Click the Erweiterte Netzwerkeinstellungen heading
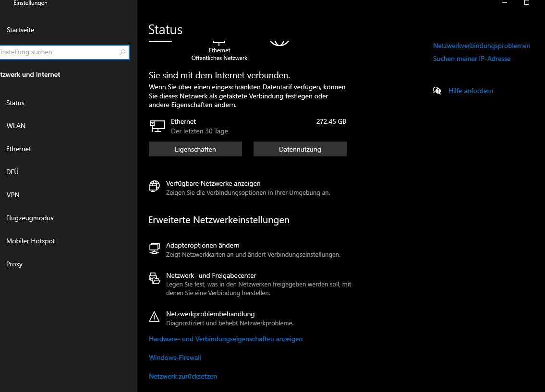This screenshot has height=392, width=545. 219,220
